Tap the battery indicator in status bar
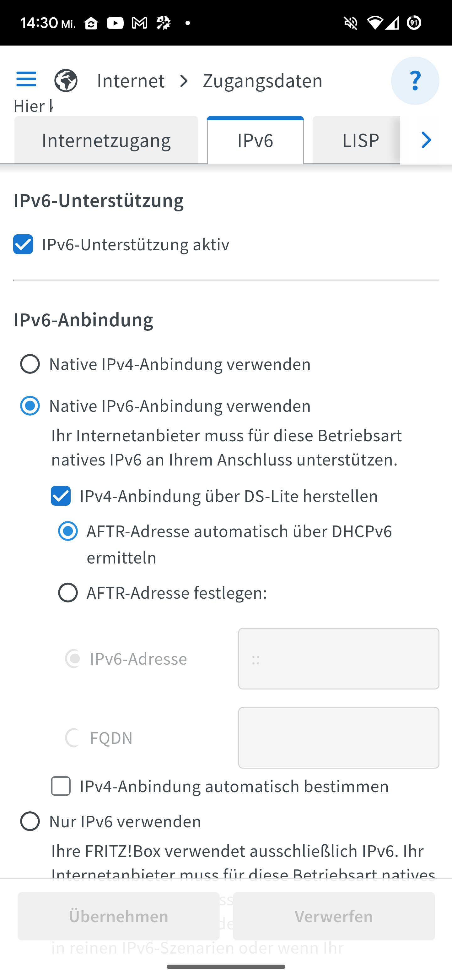The width and height of the screenshot is (452, 980). coord(414,23)
